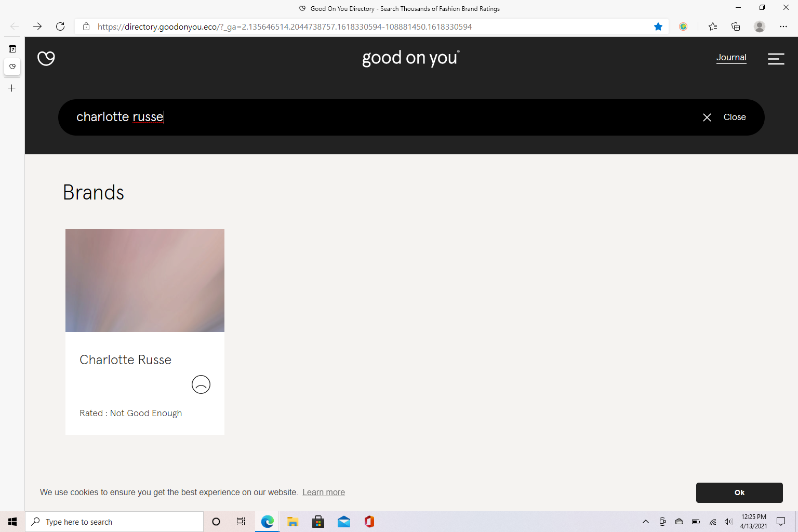This screenshot has height=532, width=798.
Task: Open the vertical tabs actions icon
Action: (12, 49)
